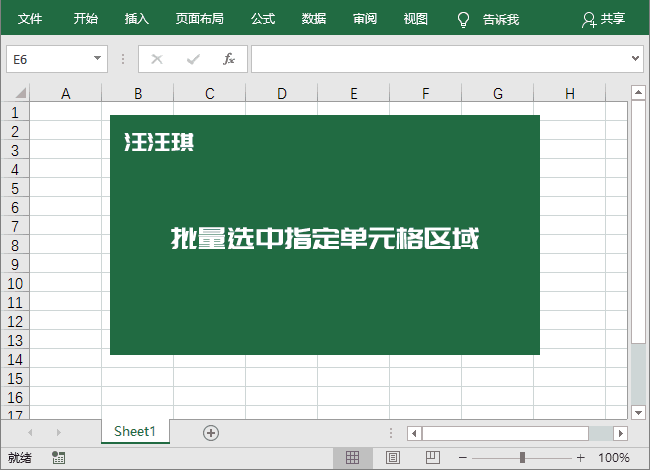This screenshot has width=650, height=470.
Task: Click the cancel X icon in formula bar
Action: tap(157, 59)
